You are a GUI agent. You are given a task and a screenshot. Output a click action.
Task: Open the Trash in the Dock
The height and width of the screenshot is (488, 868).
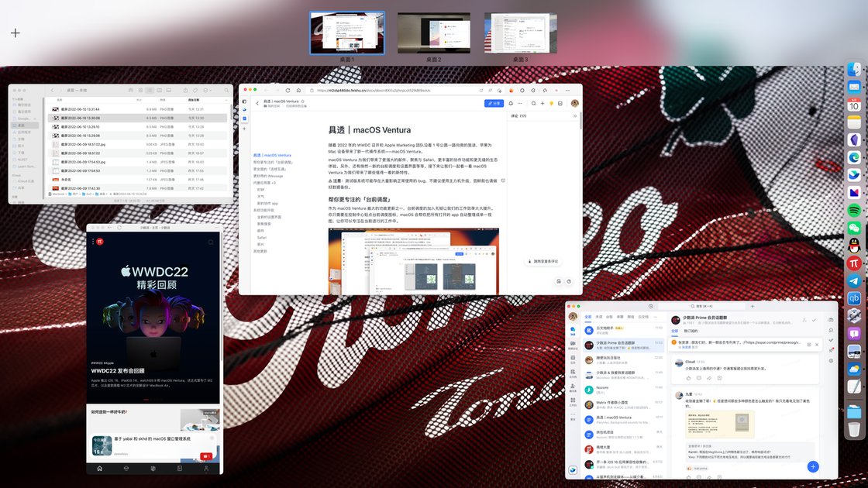coord(854,429)
